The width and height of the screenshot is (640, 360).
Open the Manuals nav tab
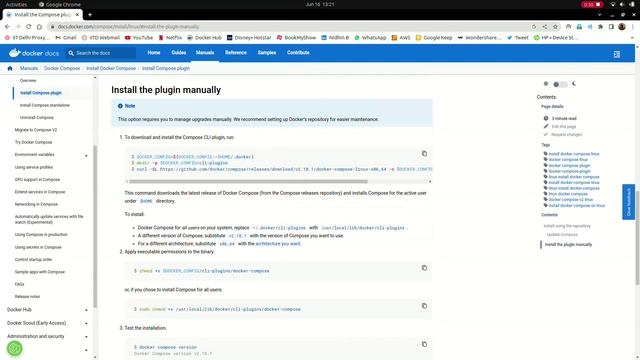(x=205, y=53)
